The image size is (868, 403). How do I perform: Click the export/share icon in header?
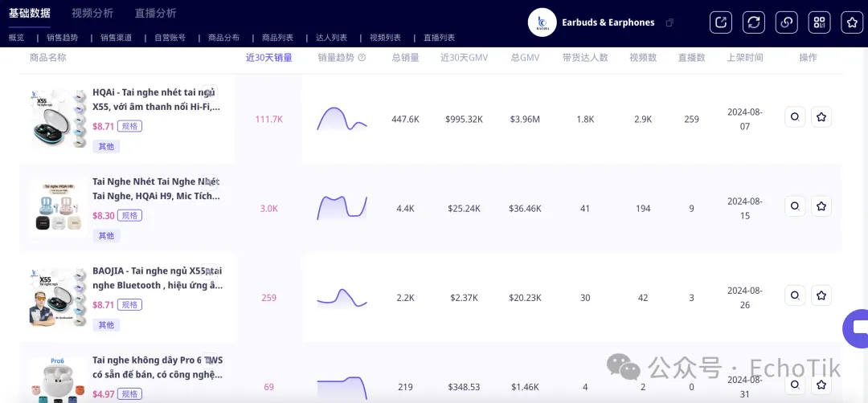pyautogui.click(x=721, y=22)
